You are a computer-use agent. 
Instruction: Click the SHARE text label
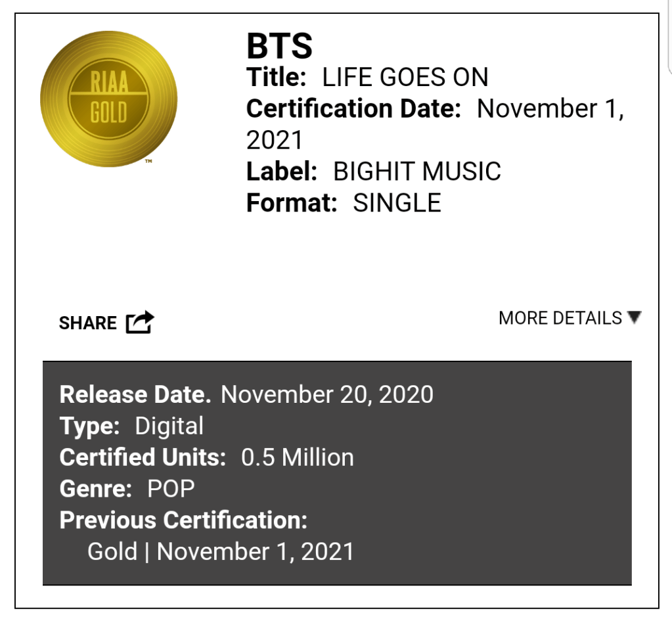87,323
